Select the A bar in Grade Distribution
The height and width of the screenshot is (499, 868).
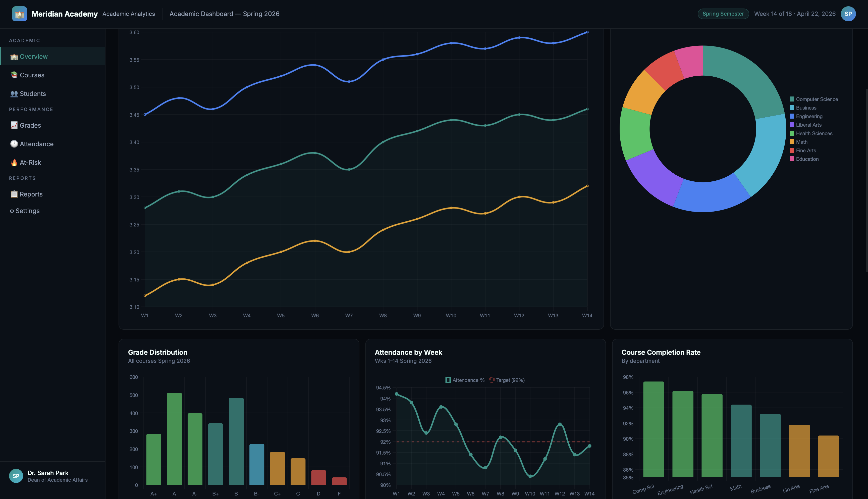point(174,439)
